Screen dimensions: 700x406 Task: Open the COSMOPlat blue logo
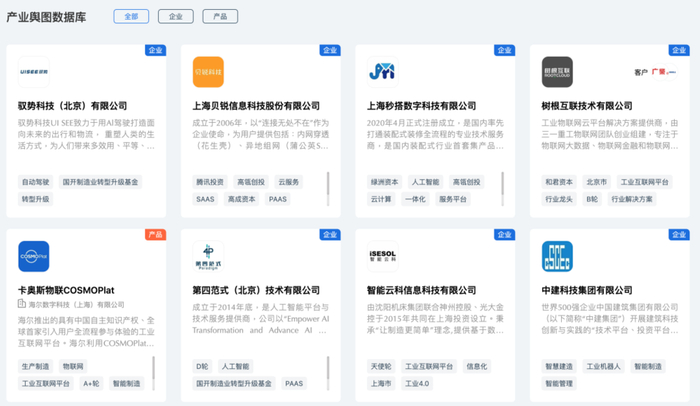(34, 256)
